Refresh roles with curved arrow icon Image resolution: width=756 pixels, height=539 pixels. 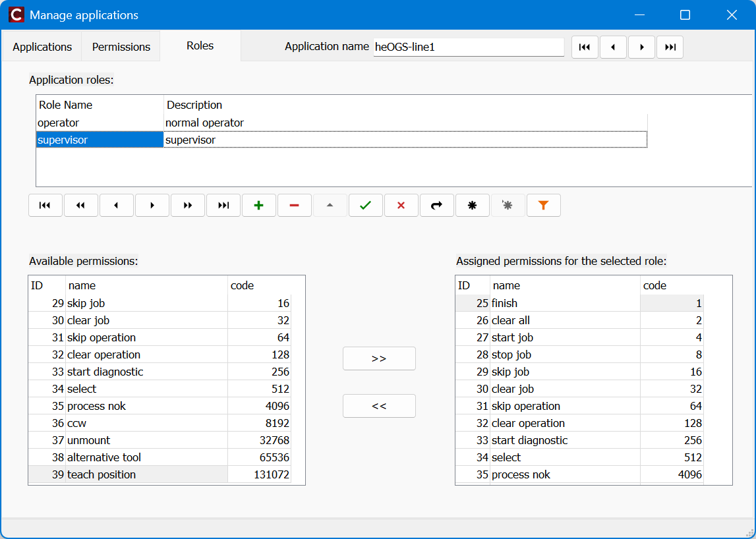click(x=437, y=206)
